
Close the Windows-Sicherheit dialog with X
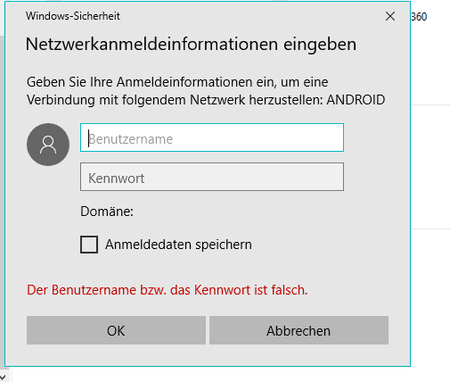click(390, 16)
